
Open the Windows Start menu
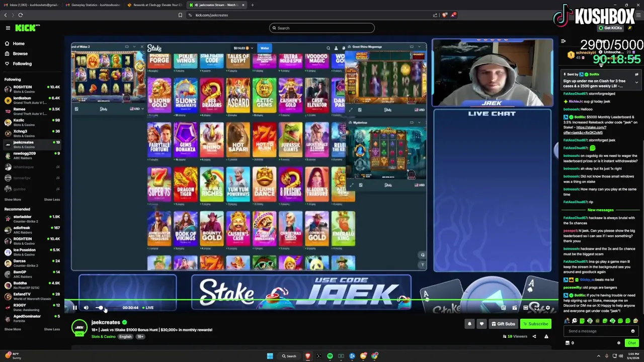tap(270, 356)
